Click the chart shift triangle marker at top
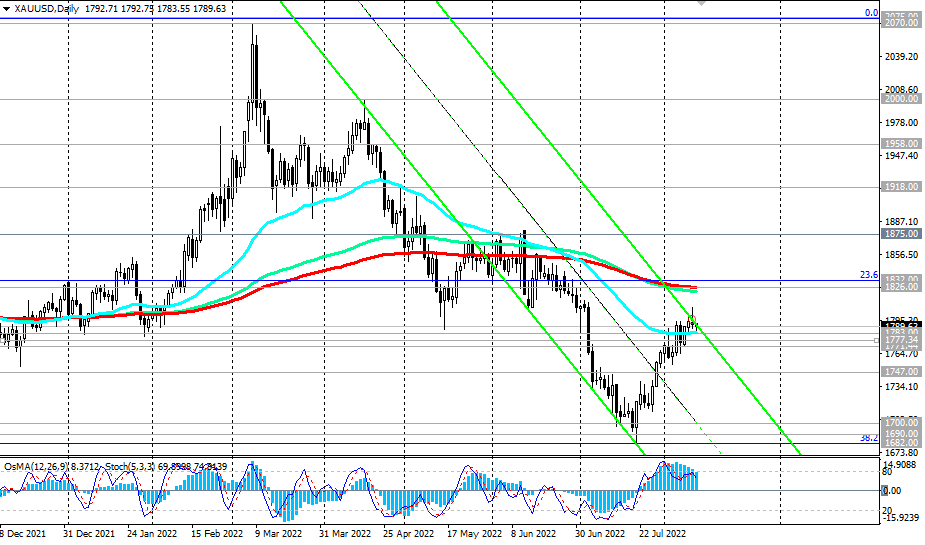 click(701, 2)
